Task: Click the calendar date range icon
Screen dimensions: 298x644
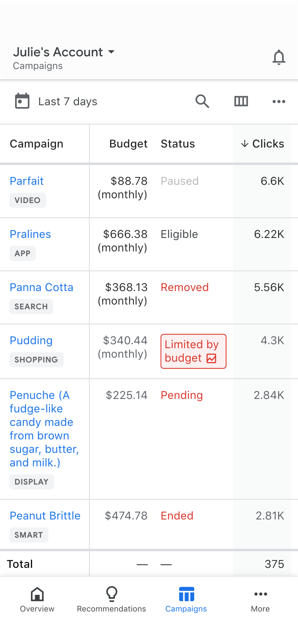Action: [x=22, y=101]
